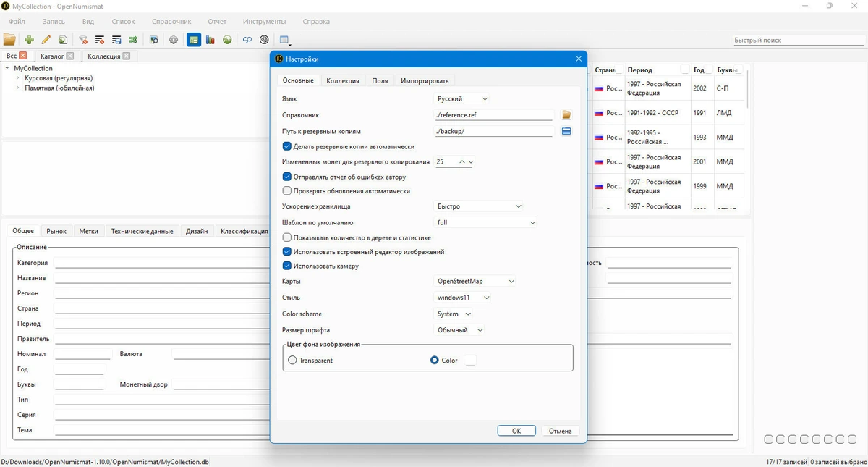This screenshot has height=467, width=868.
Task: Close the Все tab with its red X
Action: 23,56
